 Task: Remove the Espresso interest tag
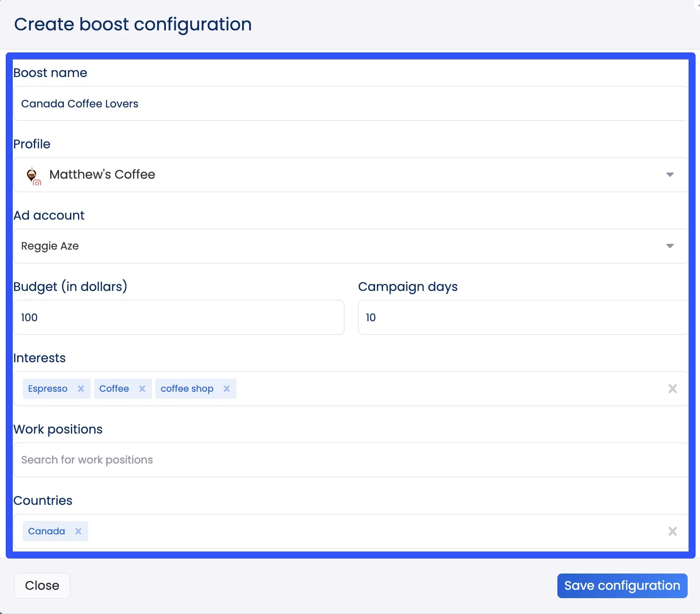[81, 389]
